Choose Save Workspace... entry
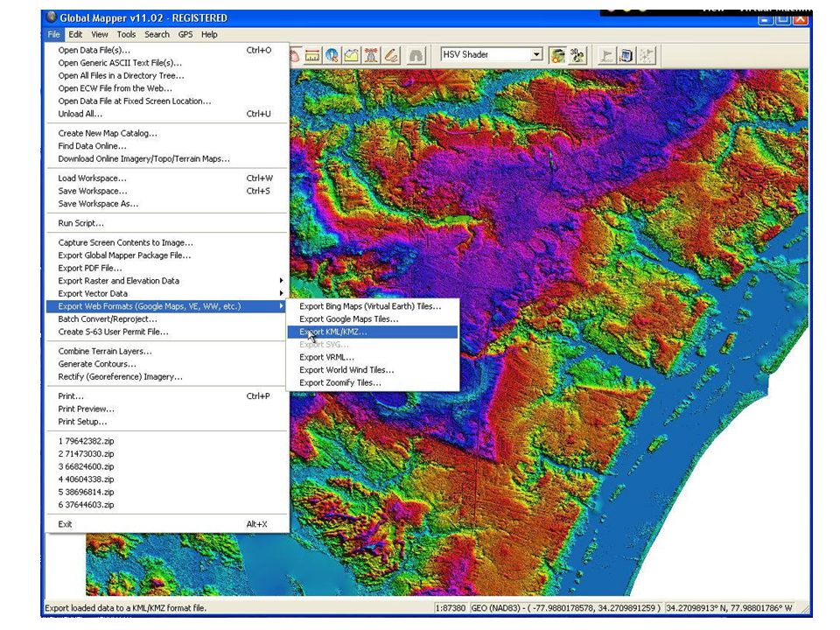The width and height of the screenshot is (840, 630). 166,191
